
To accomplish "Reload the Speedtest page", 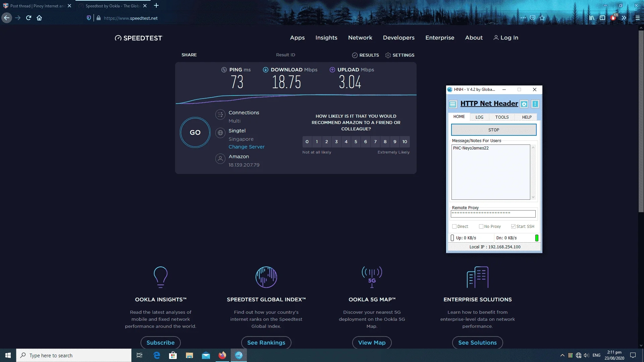I will click(x=29, y=18).
